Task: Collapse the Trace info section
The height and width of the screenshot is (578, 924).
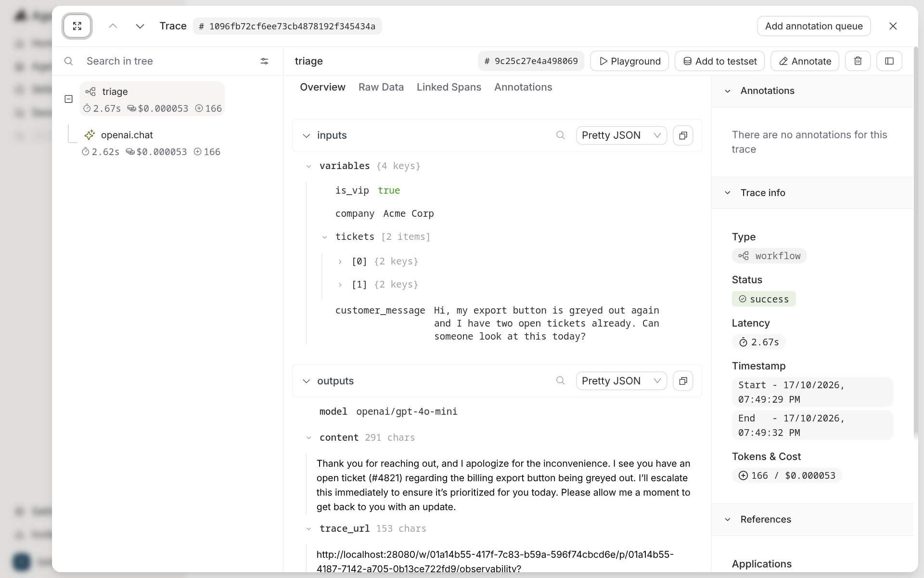Action: point(728,193)
